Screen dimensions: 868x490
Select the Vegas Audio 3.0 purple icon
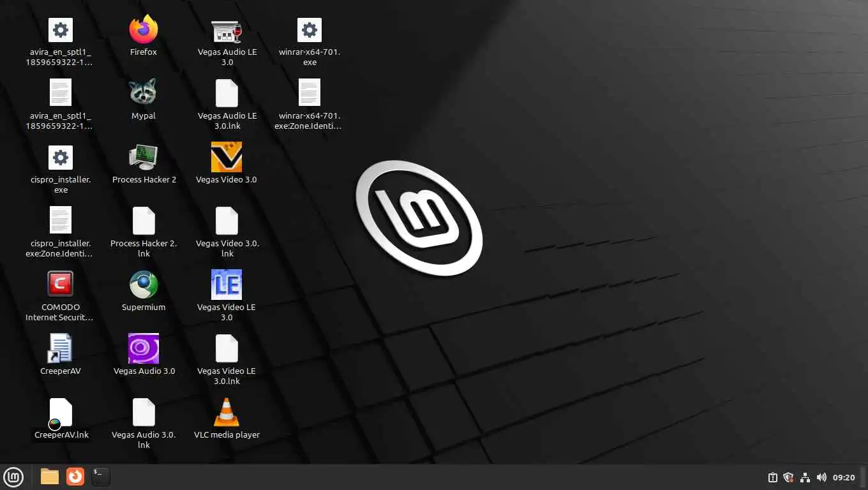click(144, 348)
